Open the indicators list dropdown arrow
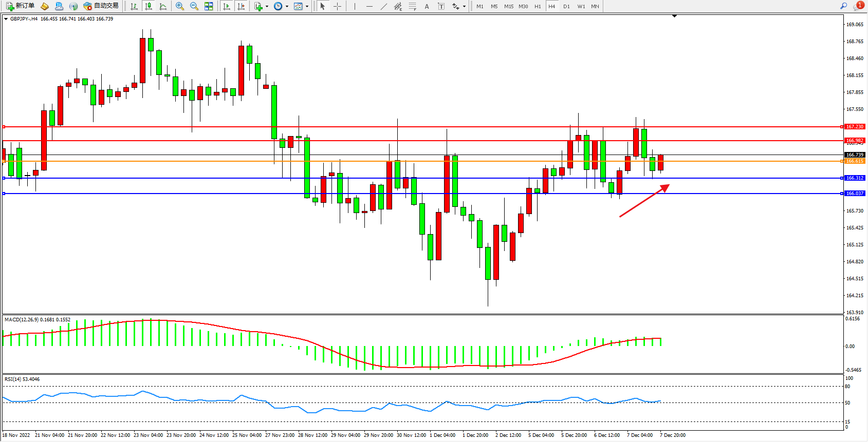 (x=267, y=7)
